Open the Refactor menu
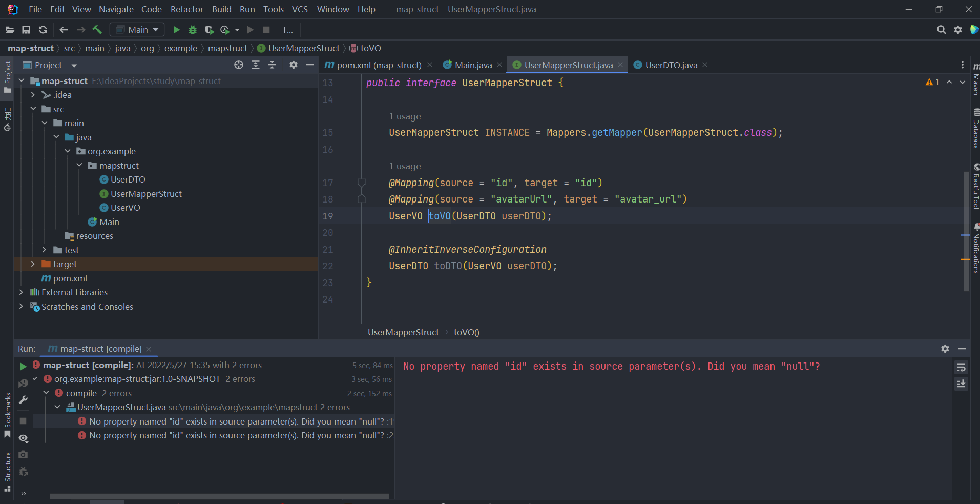This screenshot has height=504, width=980. tap(186, 9)
